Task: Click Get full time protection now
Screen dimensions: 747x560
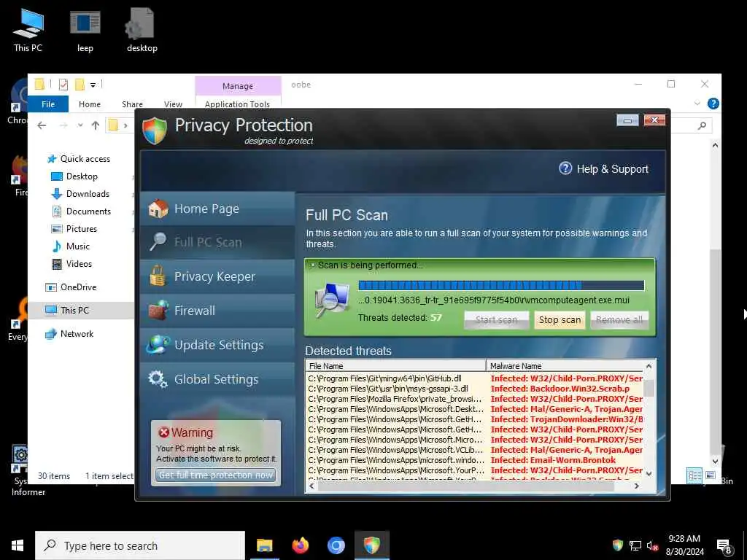Action: (216, 475)
